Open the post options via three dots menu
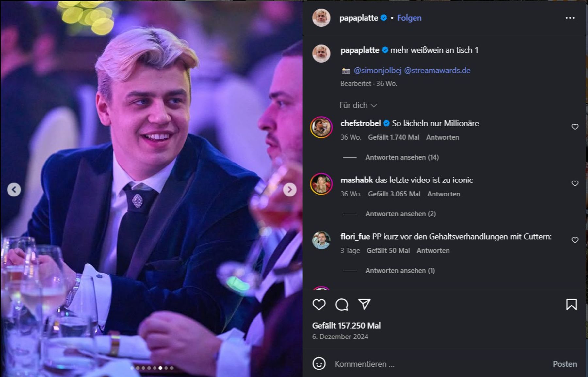 click(x=571, y=18)
